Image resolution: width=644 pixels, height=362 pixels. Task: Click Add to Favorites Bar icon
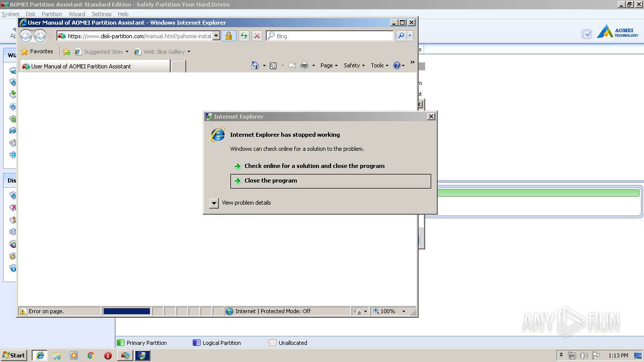pos(66,51)
